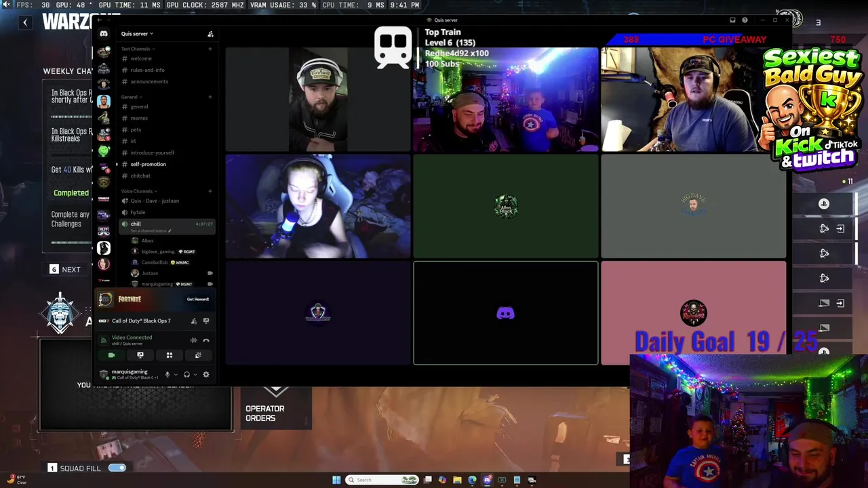Viewport: 868px width, 488px height.
Task: Open Discord user settings gear
Action: pos(206,374)
